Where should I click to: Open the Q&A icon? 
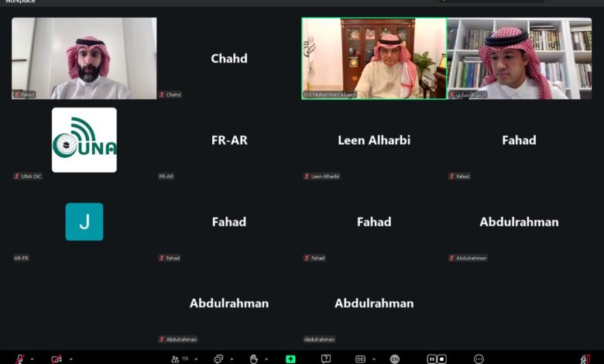(x=326, y=359)
